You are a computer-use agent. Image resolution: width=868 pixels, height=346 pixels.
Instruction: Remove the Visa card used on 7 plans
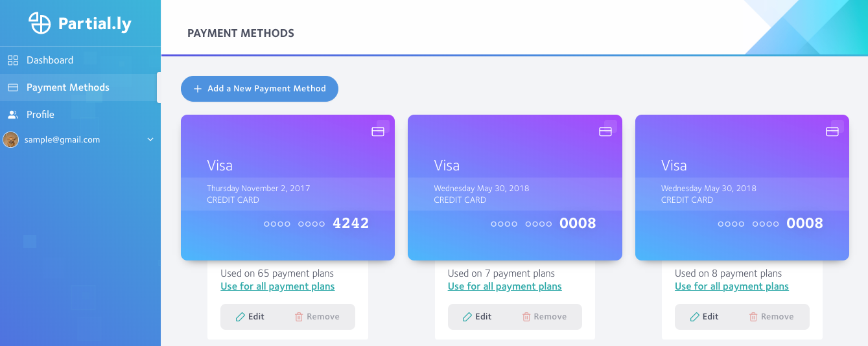(x=544, y=317)
